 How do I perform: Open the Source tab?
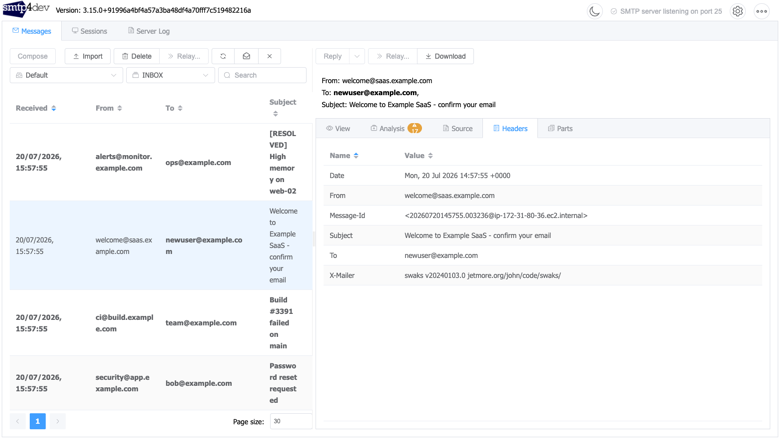pos(458,128)
